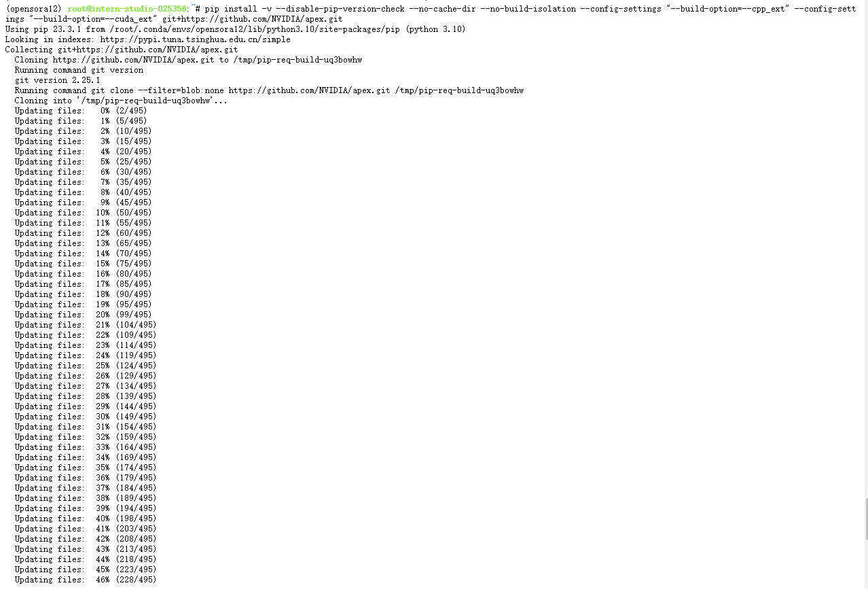
Task: Click 'Updating files: 38% (189/495)' line
Action: tap(86, 498)
